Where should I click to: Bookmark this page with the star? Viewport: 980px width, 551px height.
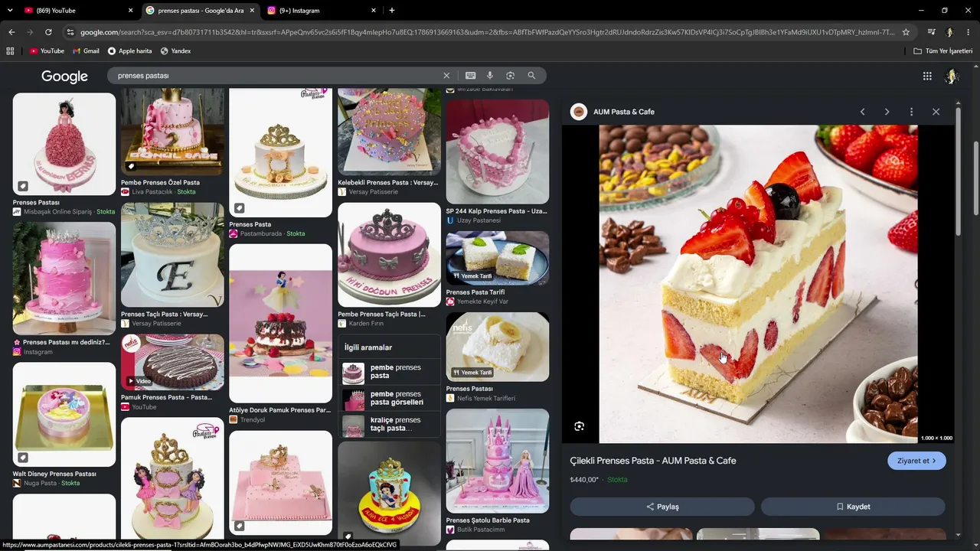pyautogui.click(x=906, y=32)
